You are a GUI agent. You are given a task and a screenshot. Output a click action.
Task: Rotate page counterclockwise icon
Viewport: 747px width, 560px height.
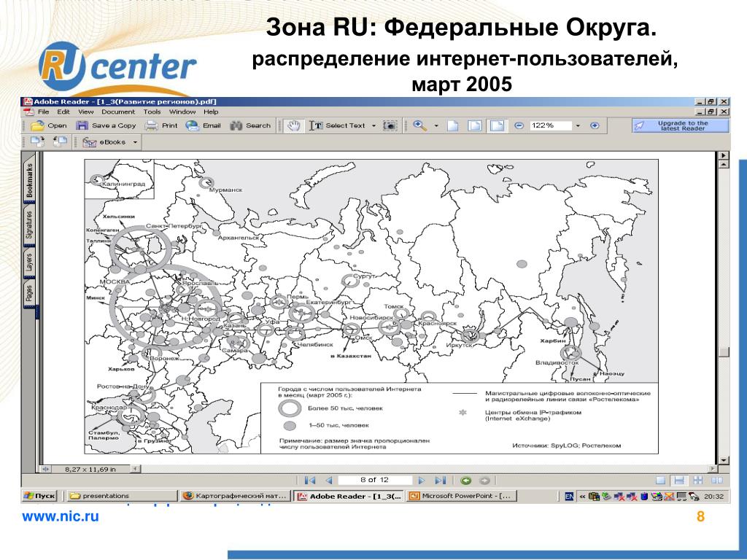60,141
